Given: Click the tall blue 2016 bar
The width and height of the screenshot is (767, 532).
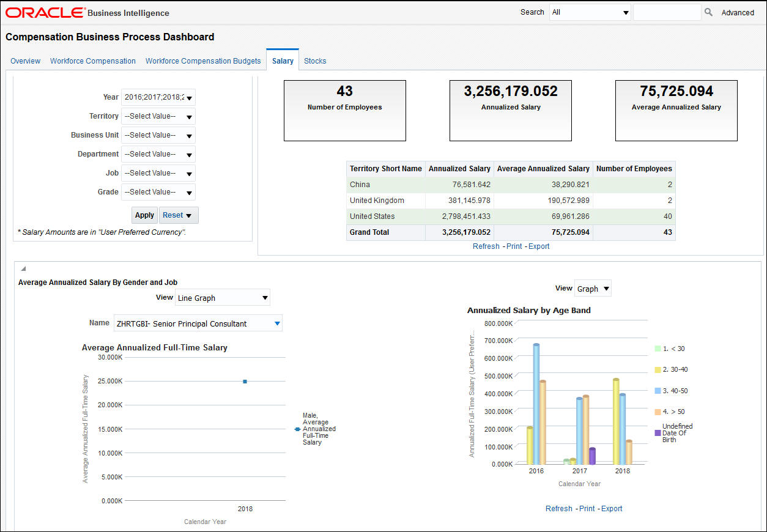Looking at the screenshot, I should point(536,404).
